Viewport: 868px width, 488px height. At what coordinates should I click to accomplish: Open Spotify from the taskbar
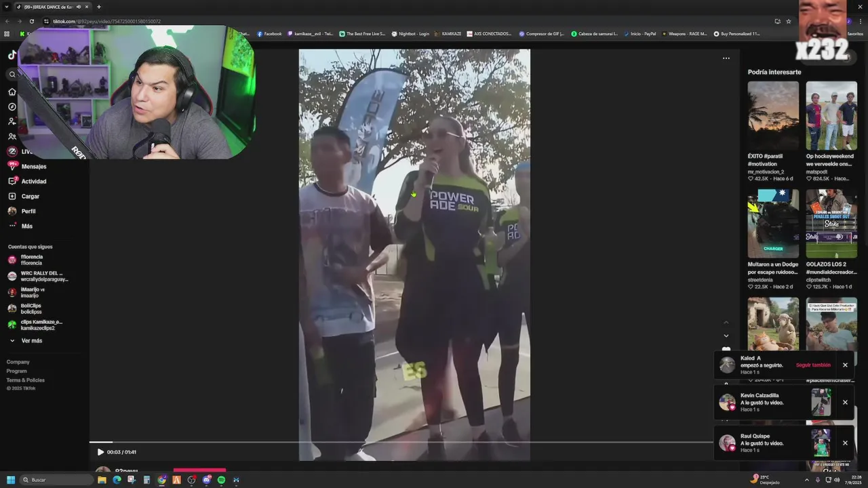point(221,480)
